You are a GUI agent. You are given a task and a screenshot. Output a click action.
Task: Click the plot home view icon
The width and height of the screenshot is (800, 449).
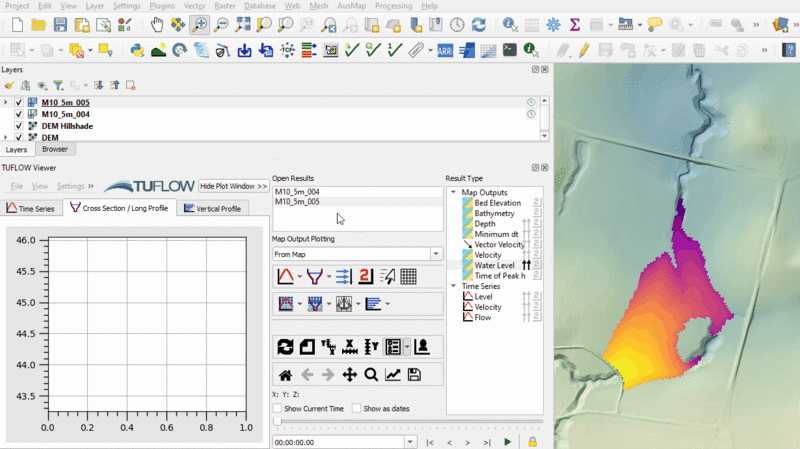tap(285, 375)
